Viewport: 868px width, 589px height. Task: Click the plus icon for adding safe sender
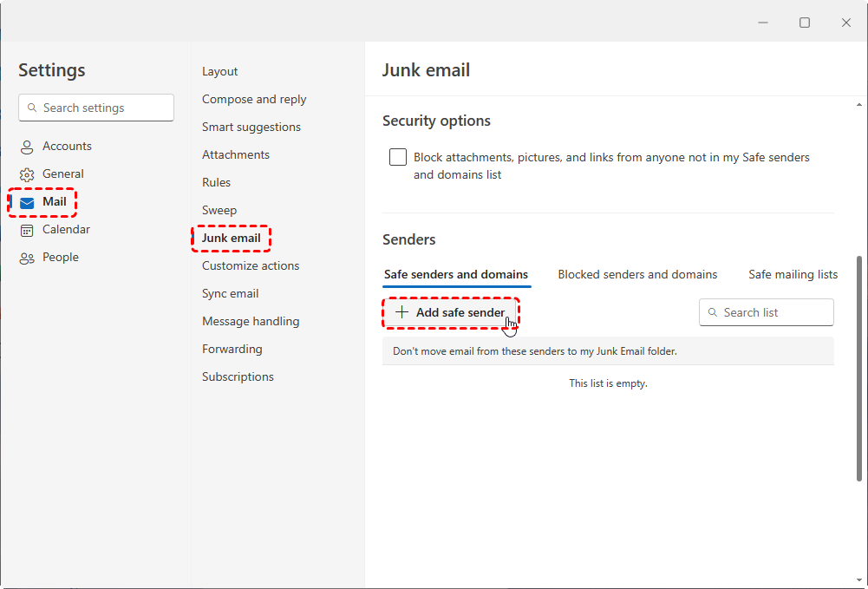click(401, 312)
